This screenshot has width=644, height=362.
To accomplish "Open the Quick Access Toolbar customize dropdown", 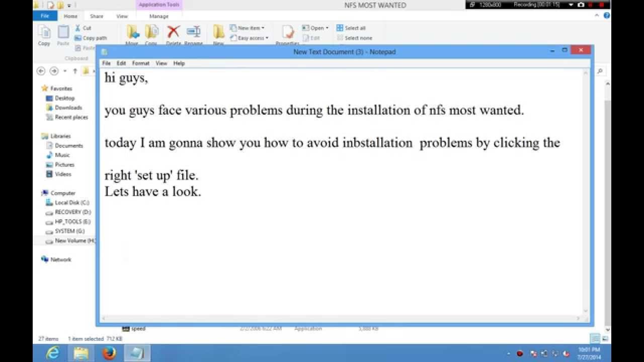I will point(69,5).
